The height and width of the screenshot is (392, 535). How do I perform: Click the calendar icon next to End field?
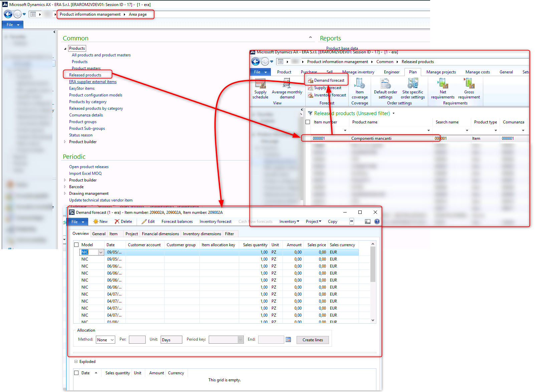(288, 340)
